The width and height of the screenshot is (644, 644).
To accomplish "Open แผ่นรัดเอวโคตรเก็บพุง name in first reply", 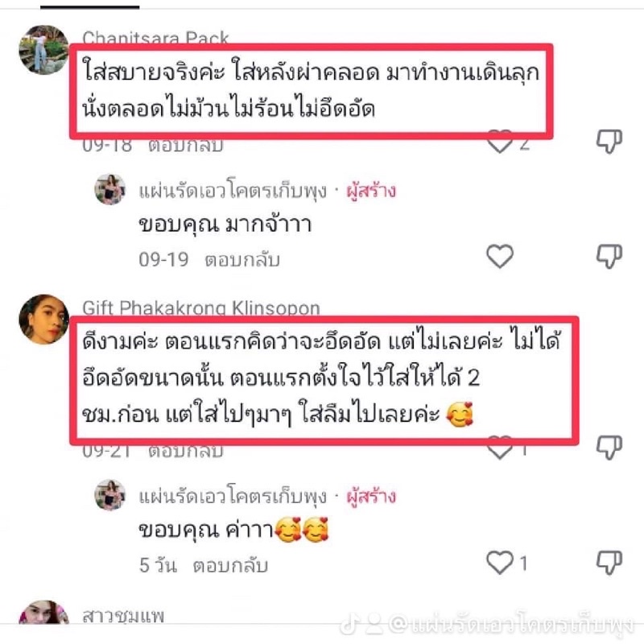I will pyautogui.click(x=233, y=191).
